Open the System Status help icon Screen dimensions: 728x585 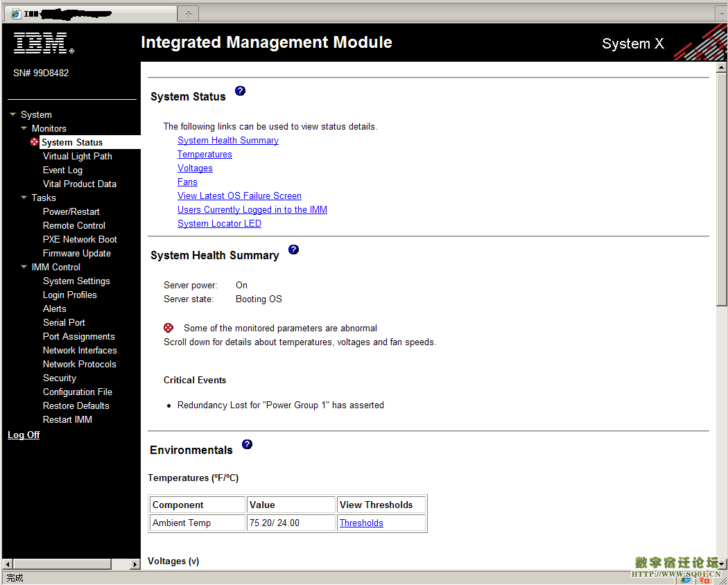240,91
